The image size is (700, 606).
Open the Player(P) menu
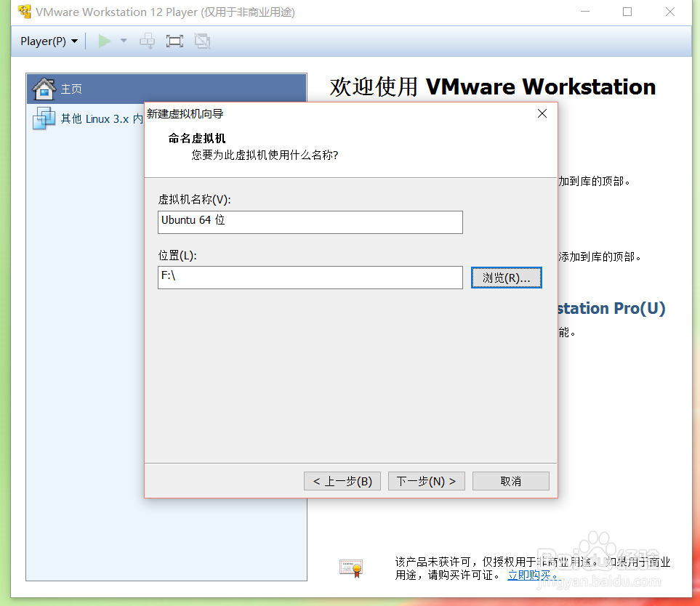click(x=49, y=41)
